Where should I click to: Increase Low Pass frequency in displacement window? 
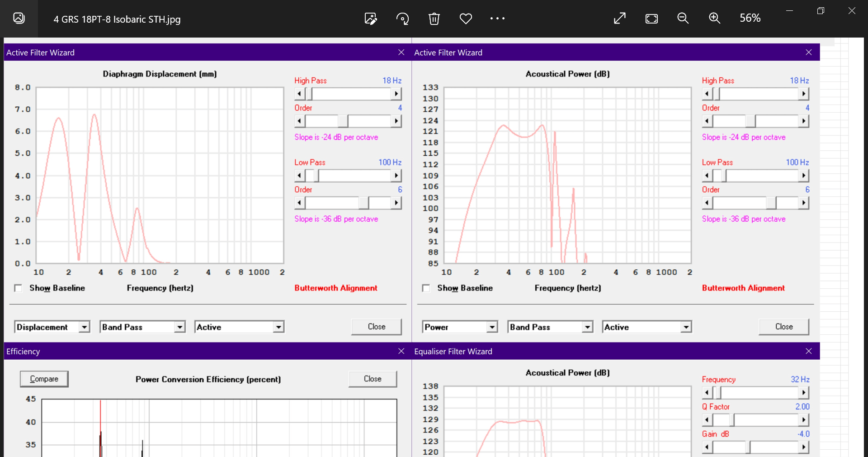[396, 176]
